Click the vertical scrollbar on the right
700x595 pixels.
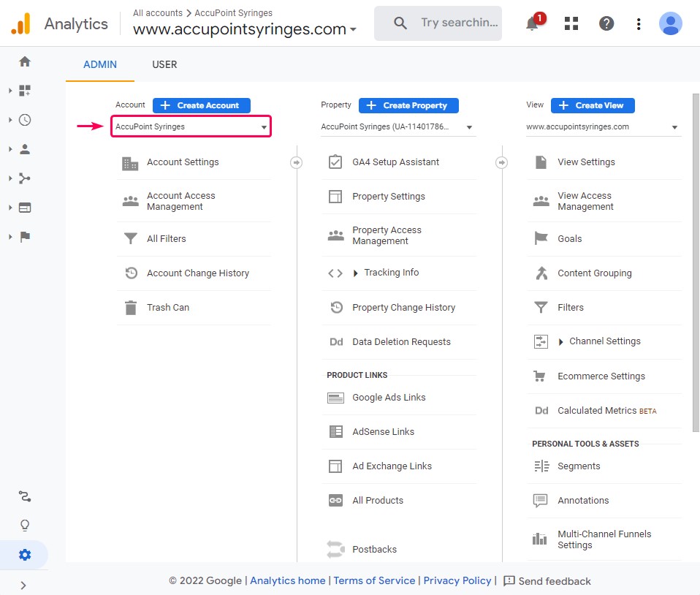click(696, 262)
